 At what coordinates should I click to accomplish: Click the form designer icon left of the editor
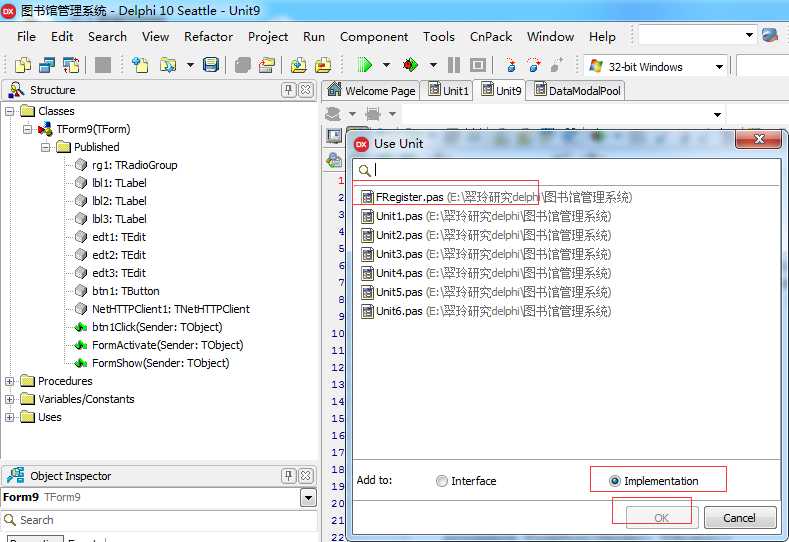(x=334, y=136)
